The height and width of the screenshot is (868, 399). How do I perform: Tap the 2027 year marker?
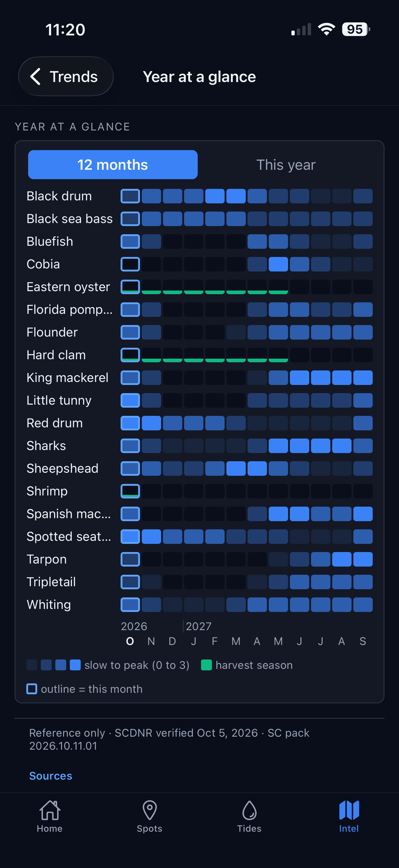coord(199,626)
